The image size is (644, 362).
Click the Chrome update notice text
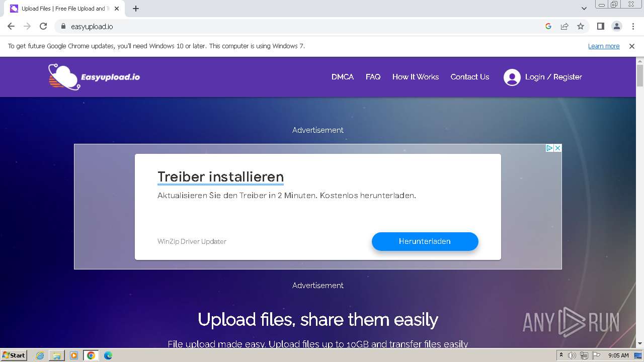point(156,46)
